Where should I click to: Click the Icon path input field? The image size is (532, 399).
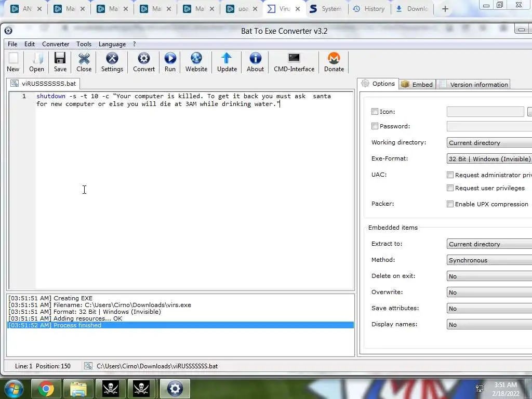point(485,112)
